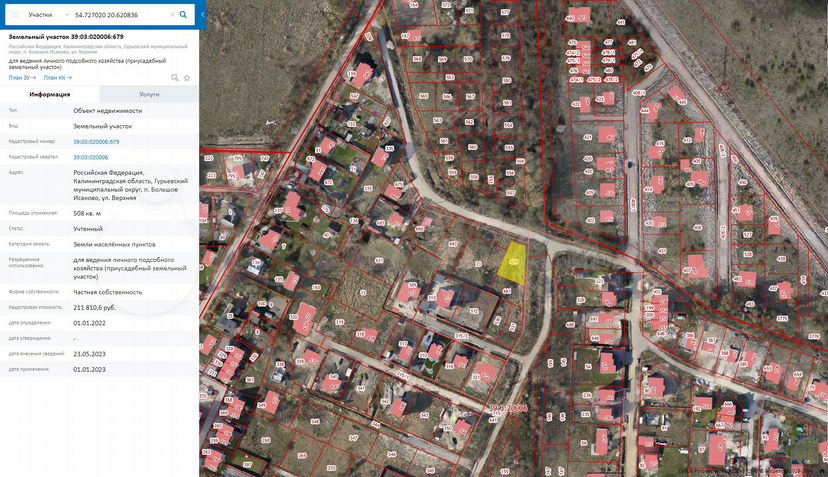Viewport: 828px width, 477px height.
Task: Switch to the Услуги tab
Action: click(x=149, y=94)
